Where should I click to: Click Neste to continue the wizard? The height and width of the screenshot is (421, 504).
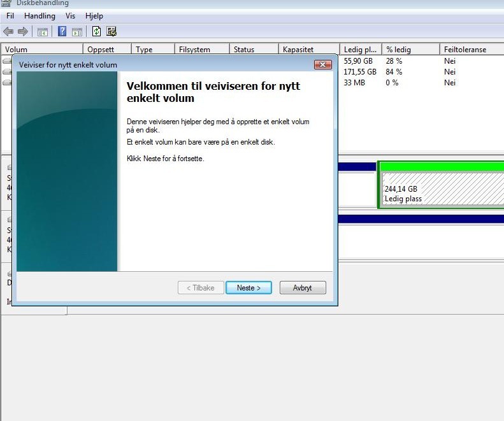tap(248, 288)
